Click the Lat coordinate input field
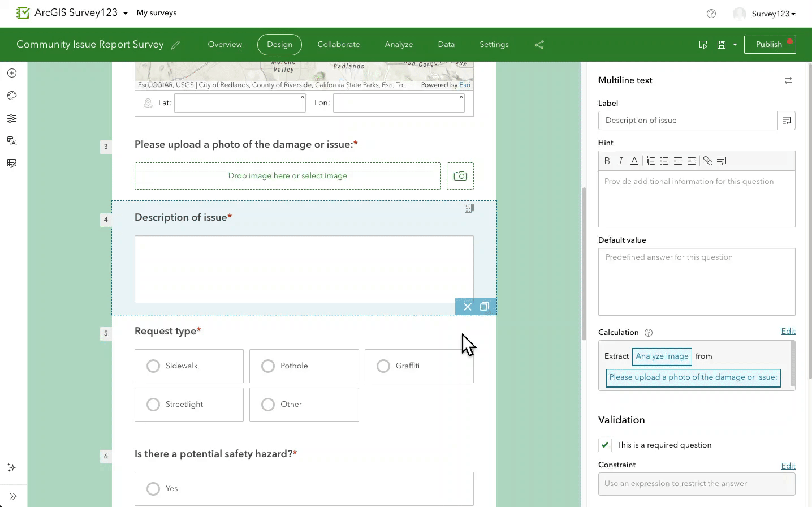 point(240,102)
